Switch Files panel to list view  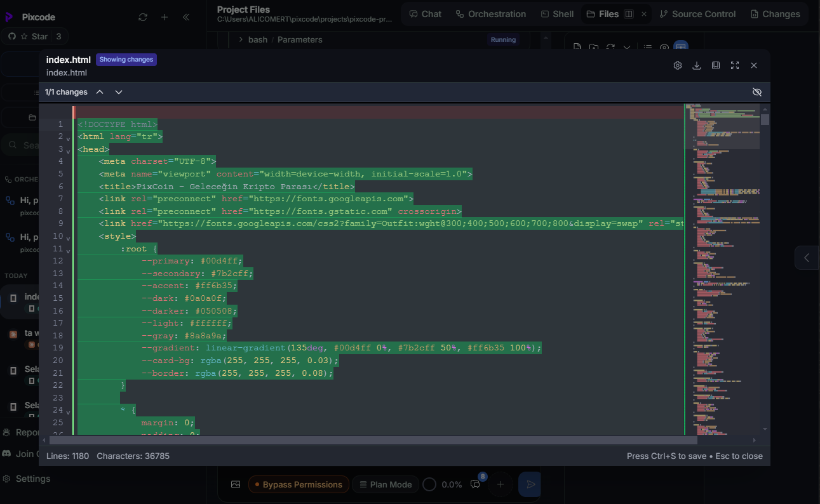(648, 47)
